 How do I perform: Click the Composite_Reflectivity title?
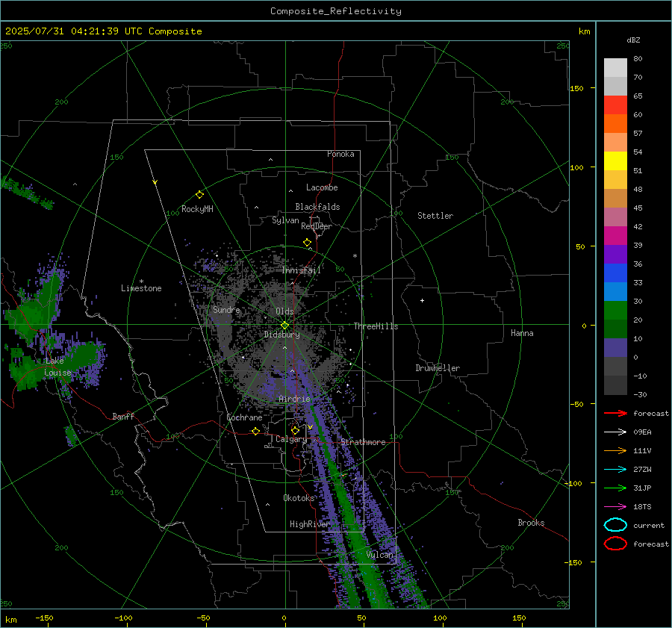(335, 11)
